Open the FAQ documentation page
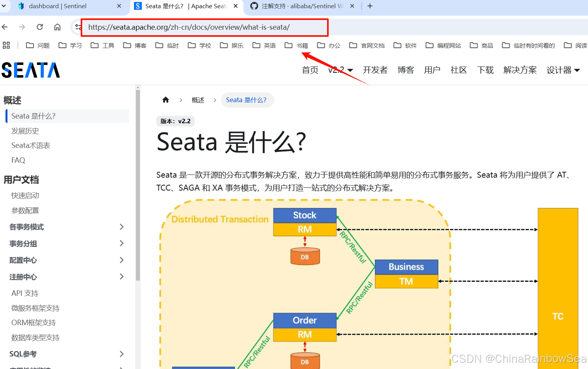588x369 pixels. click(18, 160)
